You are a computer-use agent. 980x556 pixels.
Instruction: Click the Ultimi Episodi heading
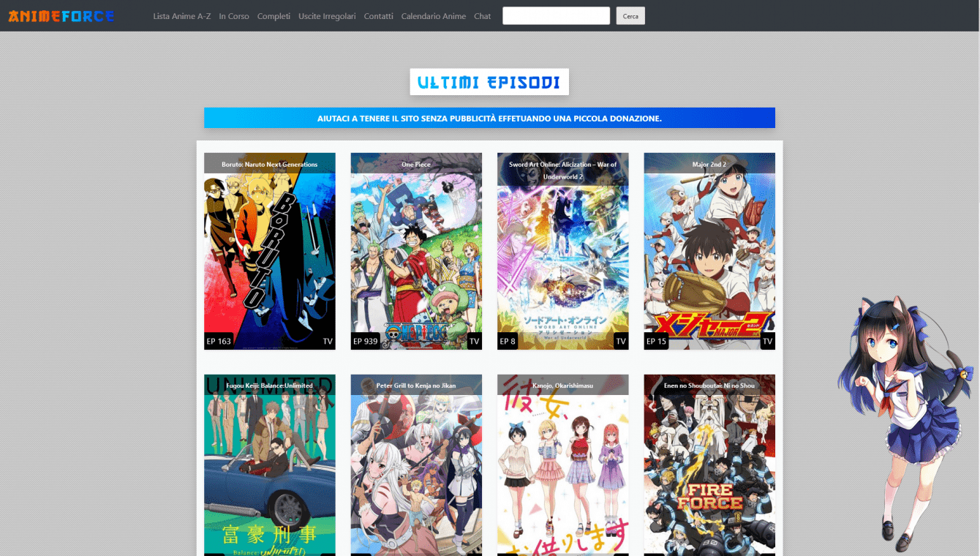pos(489,82)
